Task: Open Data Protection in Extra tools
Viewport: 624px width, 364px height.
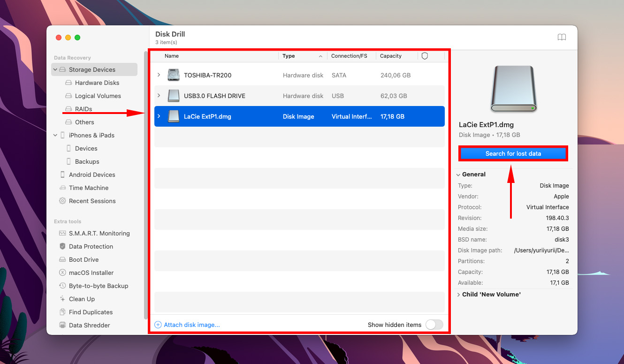Action: point(91,246)
